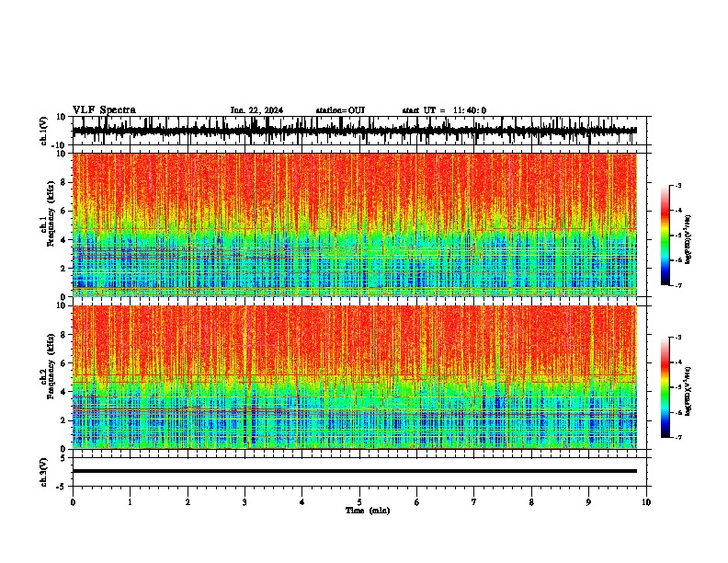Click the "-7" label on ch.2 color bar
This screenshot has width=728, height=563.
click(x=678, y=437)
